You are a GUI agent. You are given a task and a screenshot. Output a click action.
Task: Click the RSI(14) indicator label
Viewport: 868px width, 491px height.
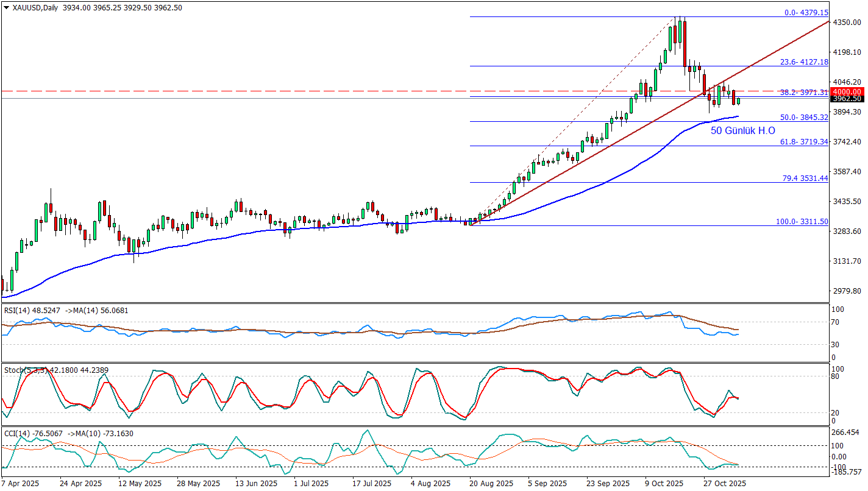(x=17, y=310)
